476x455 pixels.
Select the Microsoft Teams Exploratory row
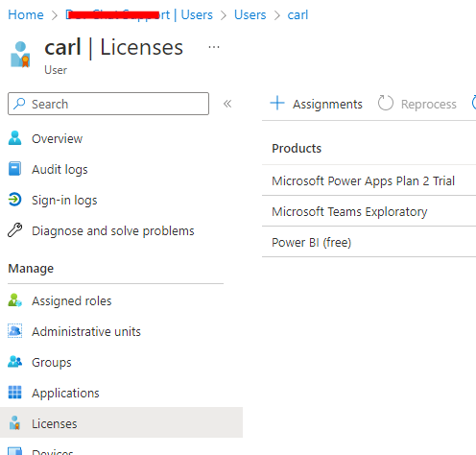(369, 211)
